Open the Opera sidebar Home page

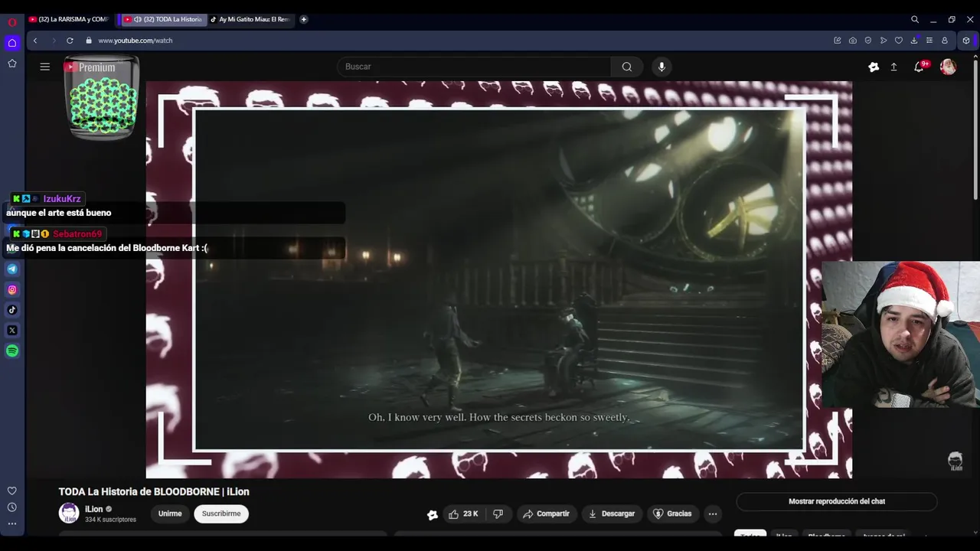point(12,43)
